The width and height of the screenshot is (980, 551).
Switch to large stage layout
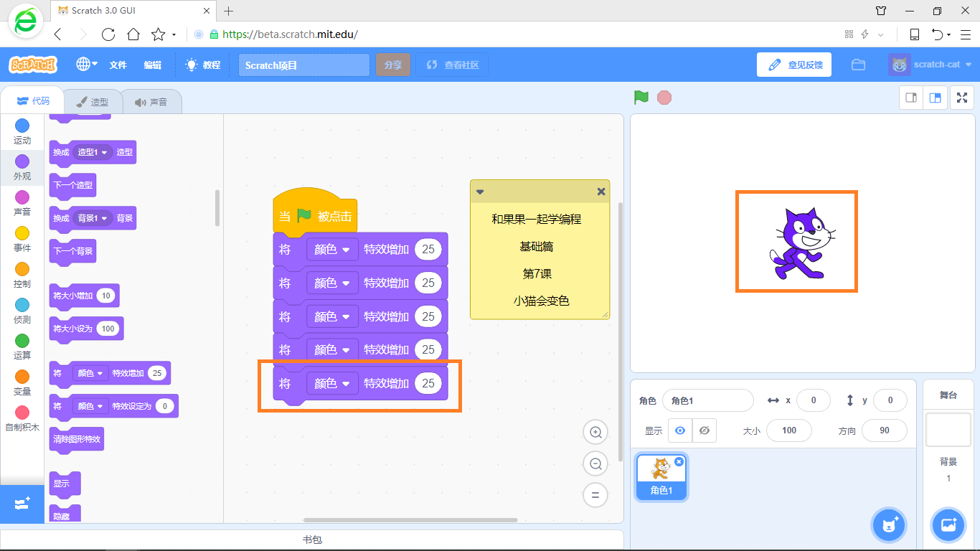[936, 98]
